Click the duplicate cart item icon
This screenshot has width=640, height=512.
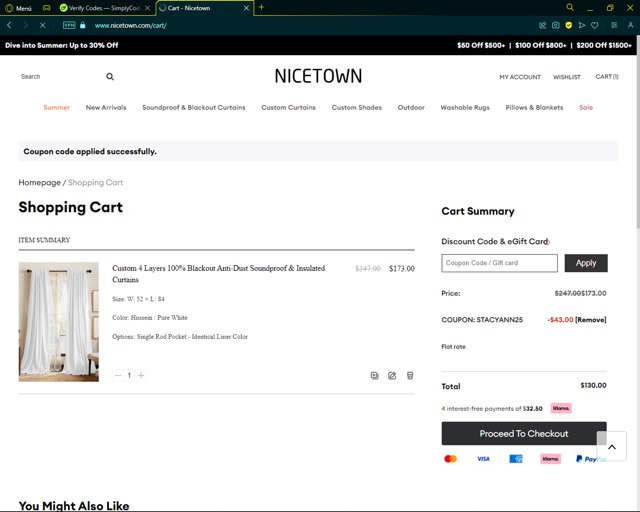point(374,376)
